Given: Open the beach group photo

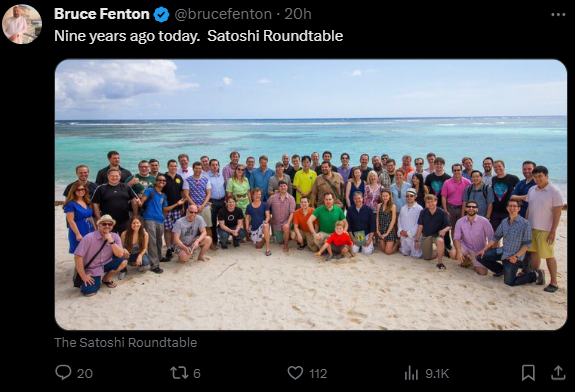Looking at the screenshot, I should (311, 194).
